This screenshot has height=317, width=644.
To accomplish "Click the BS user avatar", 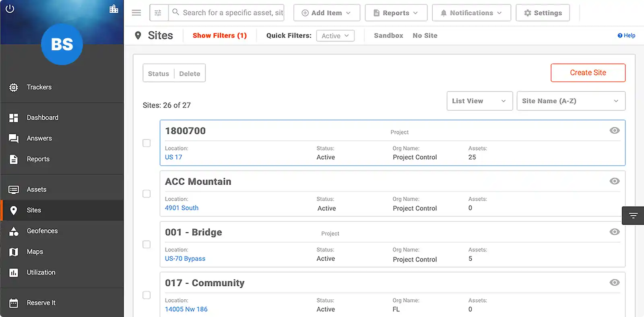I will point(62,44).
